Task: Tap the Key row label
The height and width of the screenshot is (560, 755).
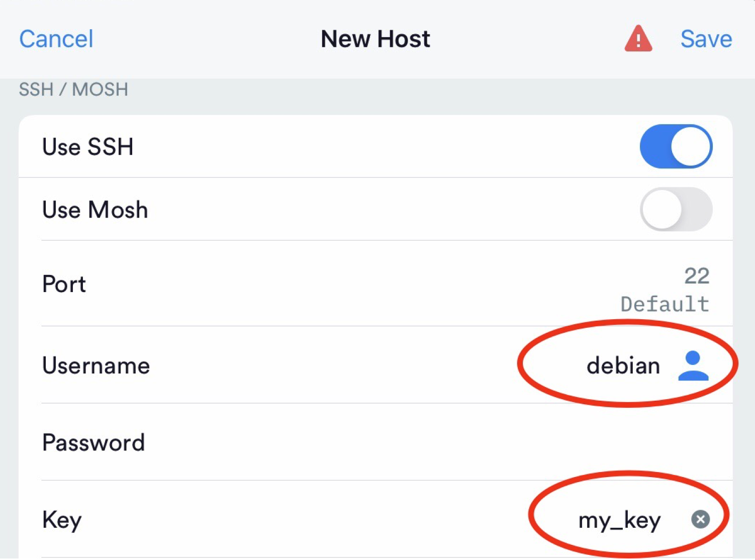Action: (62, 520)
